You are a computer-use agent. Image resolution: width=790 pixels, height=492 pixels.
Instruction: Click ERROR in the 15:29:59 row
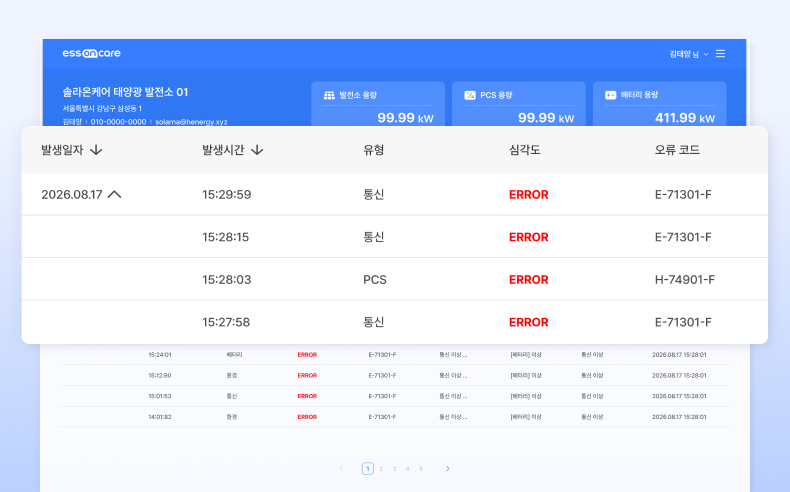(x=529, y=194)
